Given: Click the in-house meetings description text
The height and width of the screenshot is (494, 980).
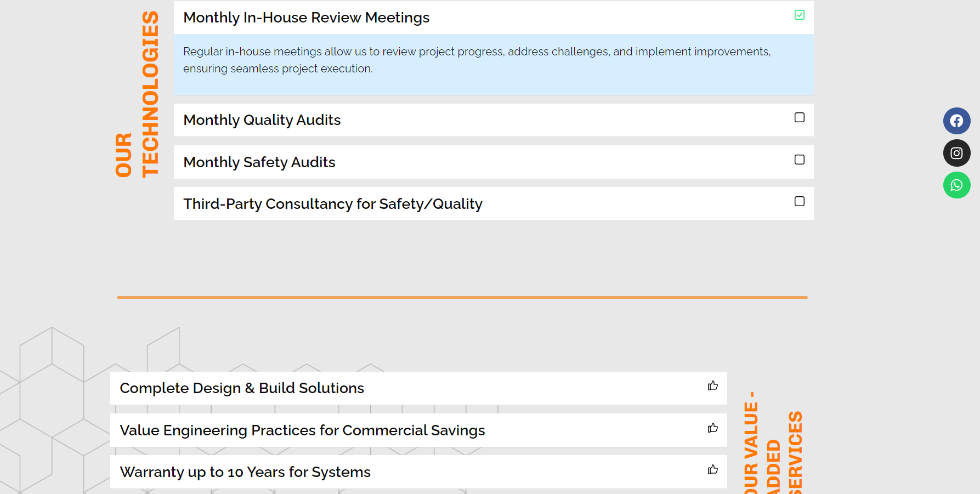Looking at the screenshot, I should [x=476, y=60].
